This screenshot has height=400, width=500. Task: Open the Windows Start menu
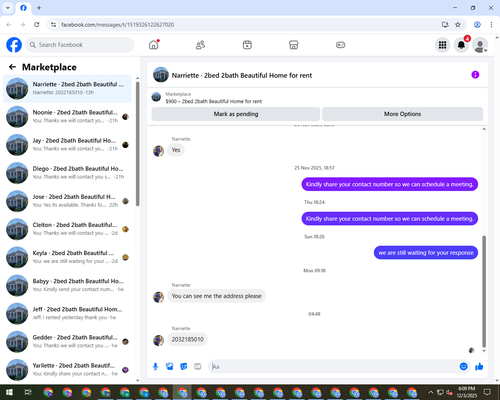(9, 392)
